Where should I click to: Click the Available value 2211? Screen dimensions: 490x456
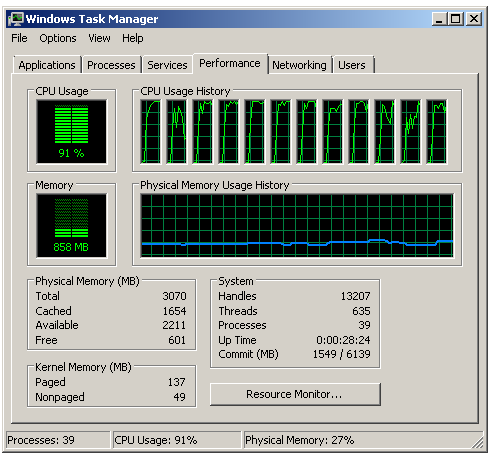174,325
